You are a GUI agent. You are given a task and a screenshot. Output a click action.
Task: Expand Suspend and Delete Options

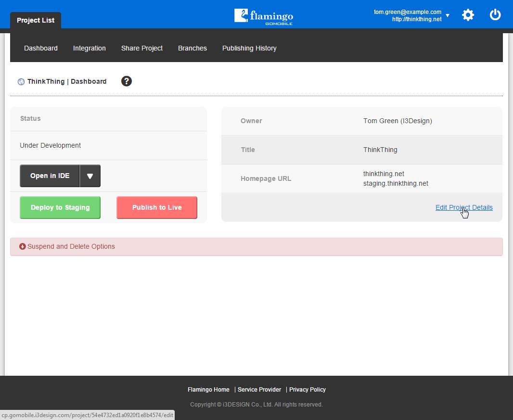[x=256, y=247]
